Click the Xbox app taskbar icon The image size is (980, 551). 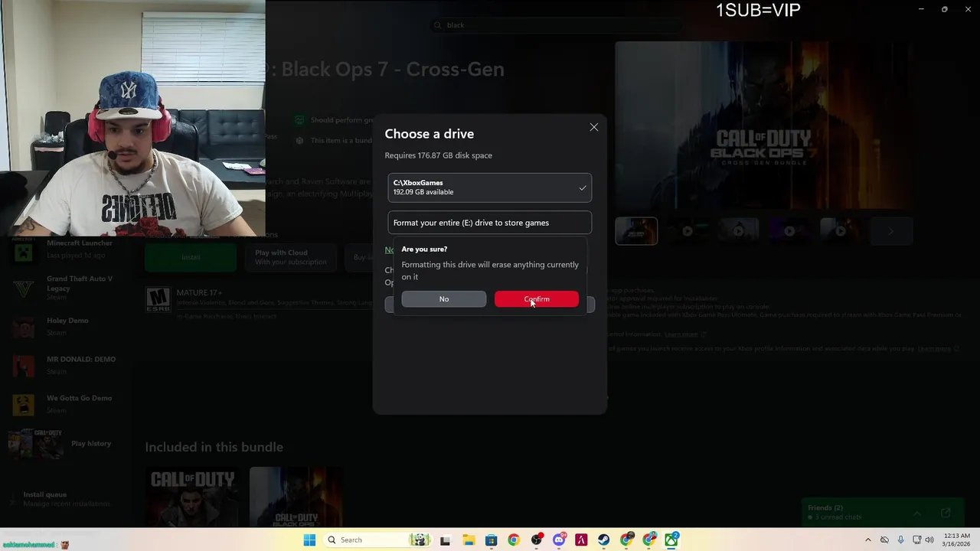pos(671,540)
